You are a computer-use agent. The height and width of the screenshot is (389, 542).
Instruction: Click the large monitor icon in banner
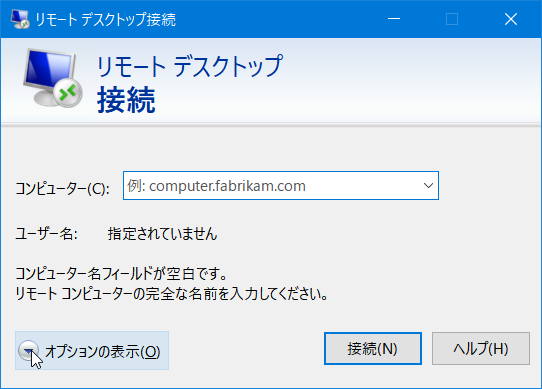tap(53, 77)
